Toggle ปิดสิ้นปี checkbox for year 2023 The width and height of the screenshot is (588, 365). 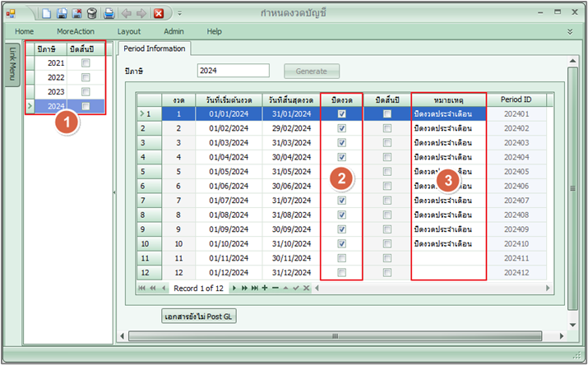86,91
